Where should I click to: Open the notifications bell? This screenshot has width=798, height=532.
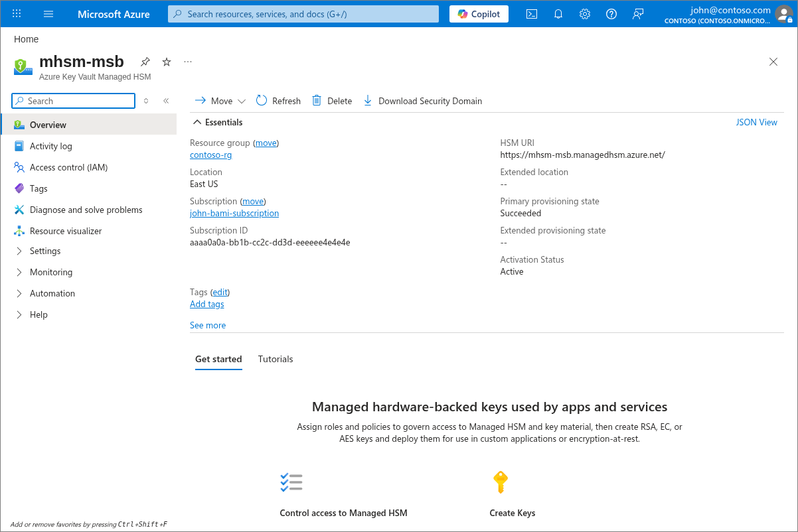[558, 14]
